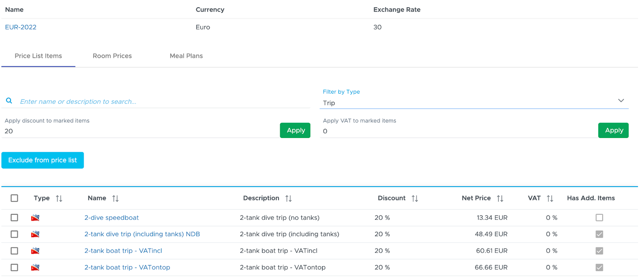644x278 pixels.
Task: Sort the table by Name column
Action: point(116,198)
